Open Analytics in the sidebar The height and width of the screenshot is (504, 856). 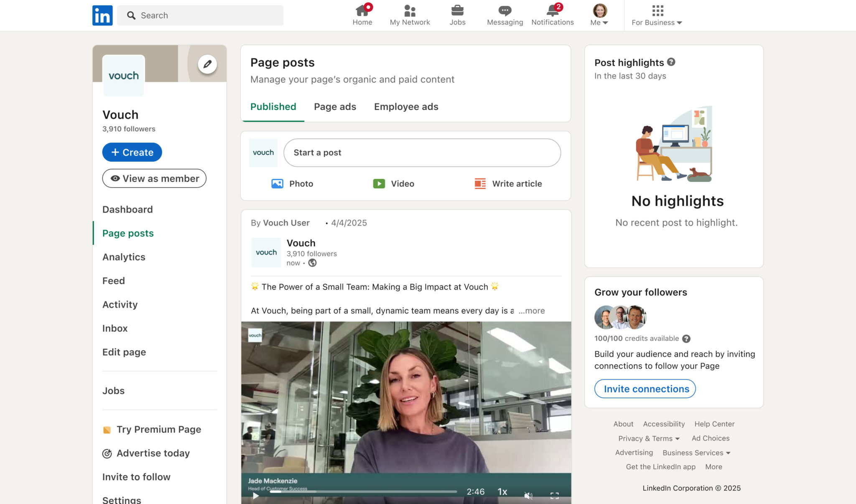pos(124,257)
